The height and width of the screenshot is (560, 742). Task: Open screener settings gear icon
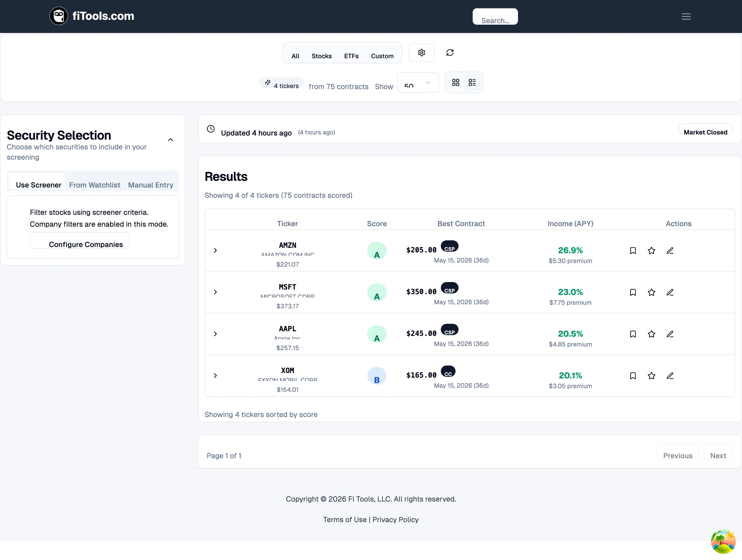click(421, 53)
